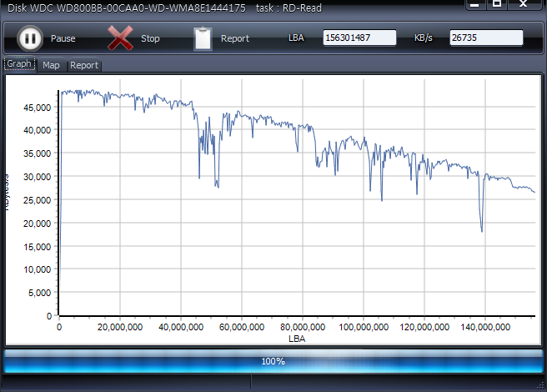Viewport: 547px width, 392px height.
Task: Click the Pause text label
Action: point(63,38)
